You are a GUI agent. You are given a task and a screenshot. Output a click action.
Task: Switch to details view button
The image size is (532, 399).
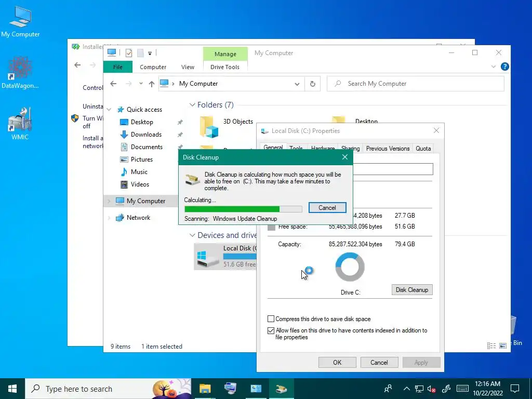(491, 345)
